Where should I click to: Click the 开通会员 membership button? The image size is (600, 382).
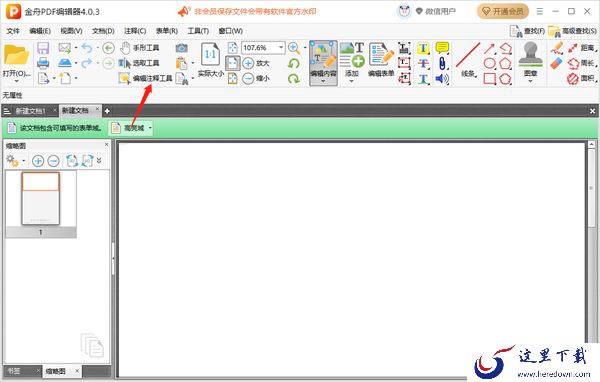pyautogui.click(x=502, y=11)
